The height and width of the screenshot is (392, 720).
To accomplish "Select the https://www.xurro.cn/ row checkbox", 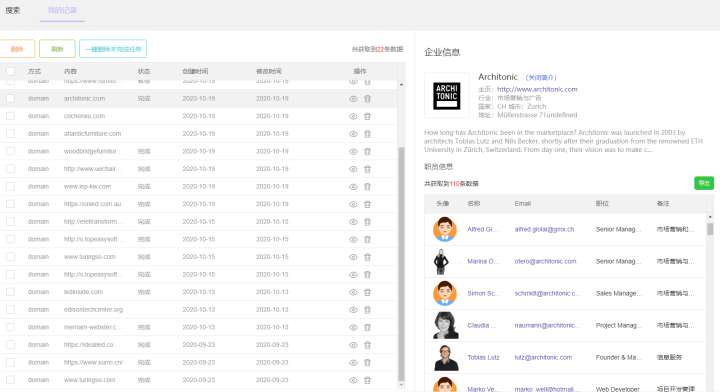I will coord(10,362).
